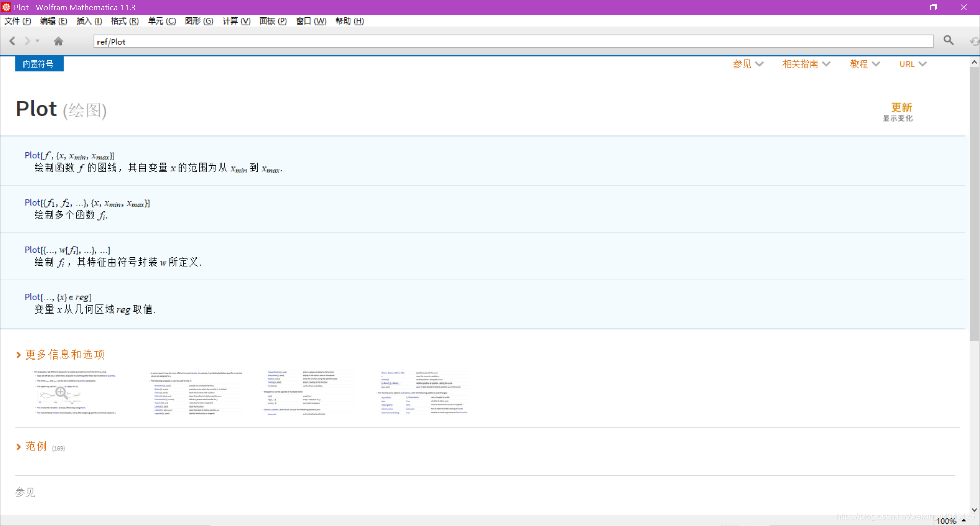Viewport: 980px width, 526px height.
Task: Click the vertical scrollbar thumb
Action: tap(974, 204)
